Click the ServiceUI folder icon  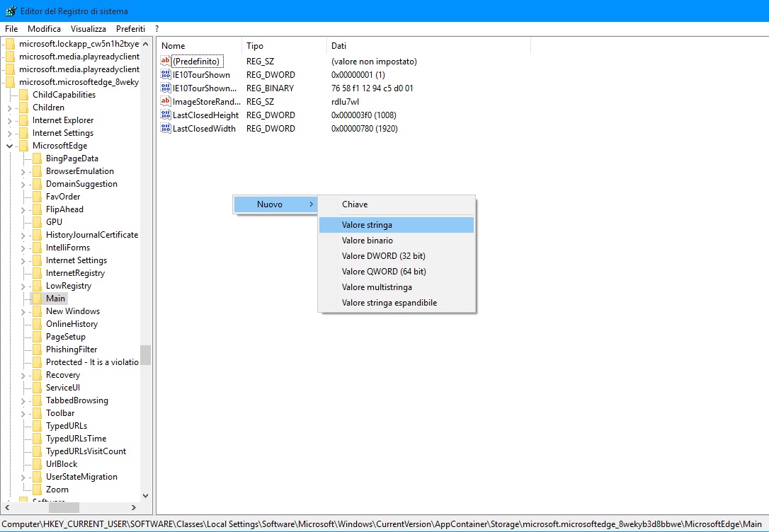37,388
